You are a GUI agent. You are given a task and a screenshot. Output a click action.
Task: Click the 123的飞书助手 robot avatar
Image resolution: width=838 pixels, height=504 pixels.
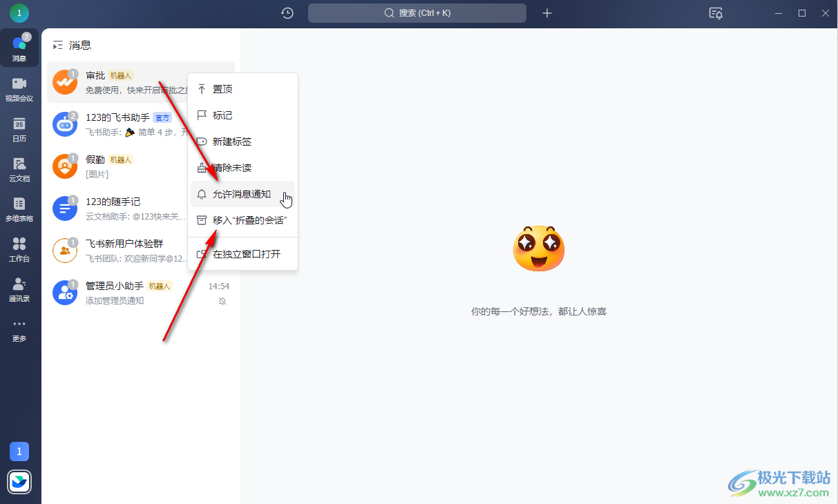tap(65, 124)
